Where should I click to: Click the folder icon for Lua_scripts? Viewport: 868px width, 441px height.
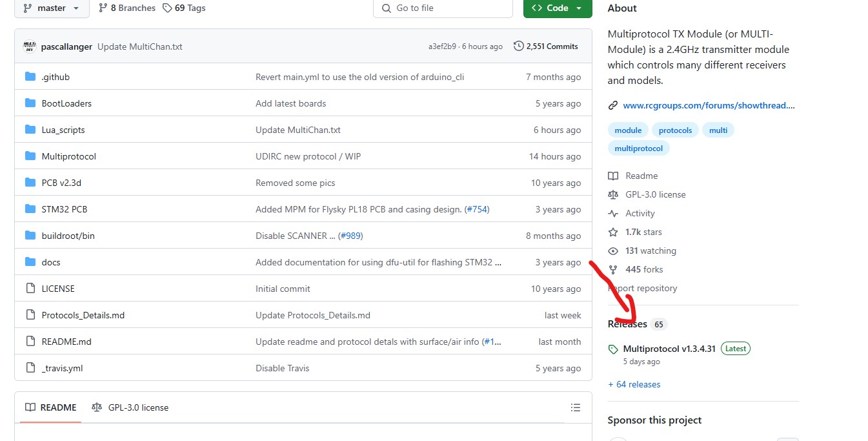click(30, 130)
